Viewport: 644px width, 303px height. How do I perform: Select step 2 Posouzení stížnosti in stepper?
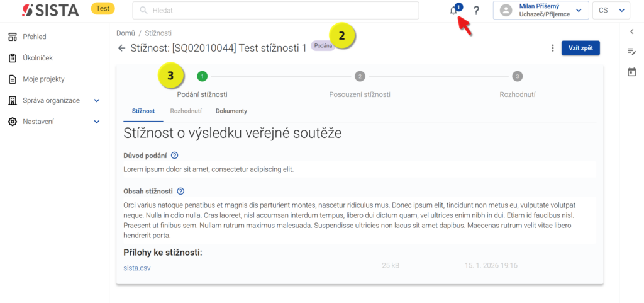click(360, 76)
